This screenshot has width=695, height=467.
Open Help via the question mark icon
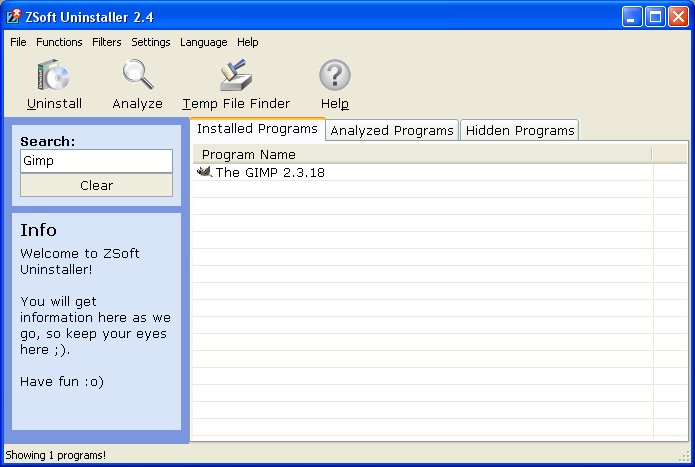335,75
